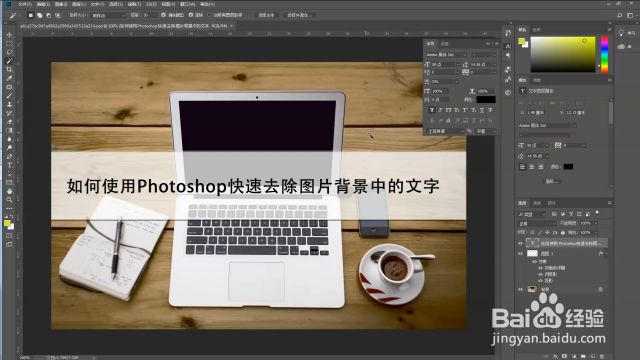
Task: Click the Intersect with selection mode icon
Action: (58, 15)
